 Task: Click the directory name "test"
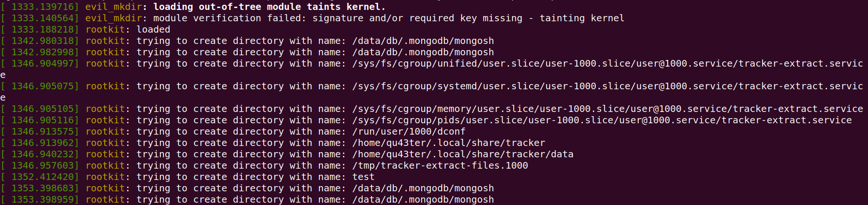pyautogui.click(x=363, y=177)
